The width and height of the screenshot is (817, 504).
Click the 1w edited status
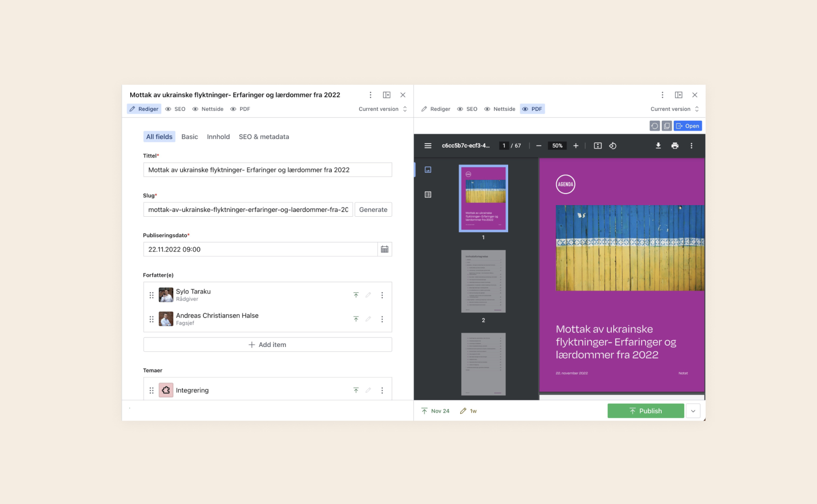click(x=468, y=411)
